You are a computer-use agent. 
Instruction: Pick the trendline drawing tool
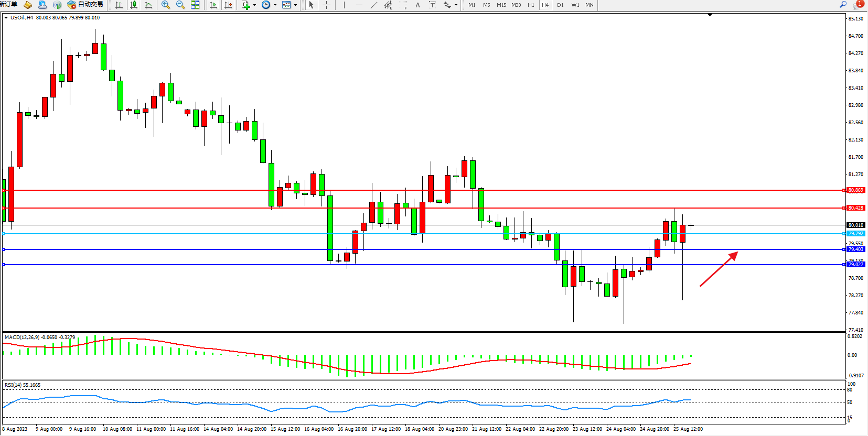click(x=373, y=5)
